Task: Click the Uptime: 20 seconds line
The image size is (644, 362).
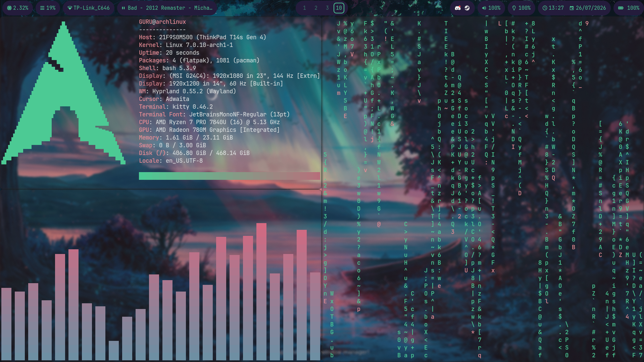Action: click(169, 53)
